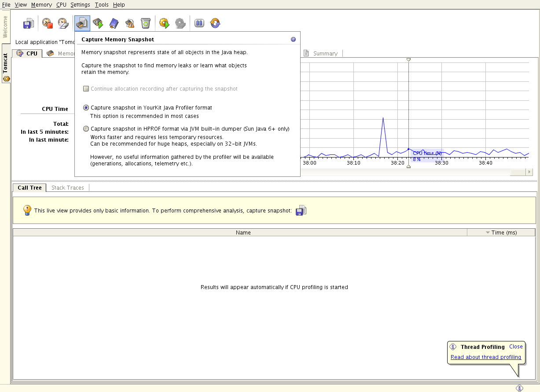Click the top timeline marker above chart
The width and height of the screenshot is (540, 392).
coord(408,59)
